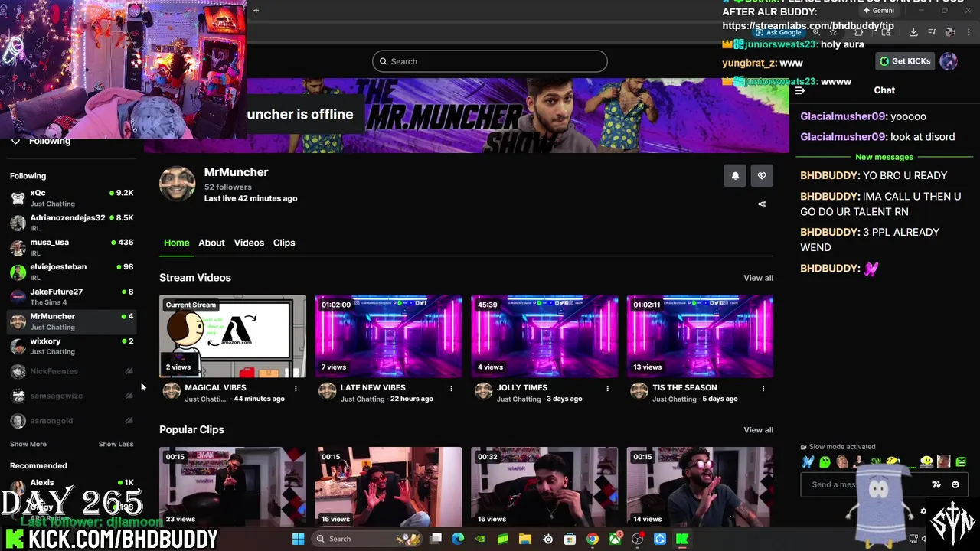Open JakeFuture27 channel in sidebar
The image size is (980, 551).
tap(71, 297)
